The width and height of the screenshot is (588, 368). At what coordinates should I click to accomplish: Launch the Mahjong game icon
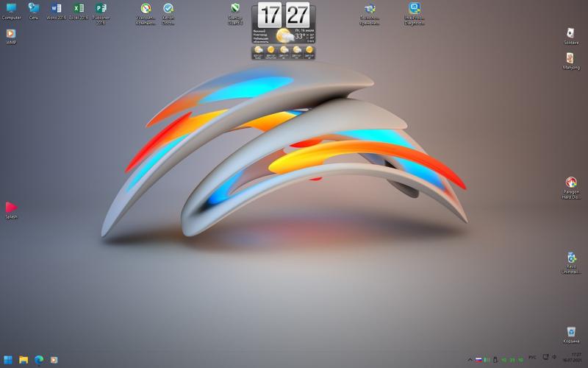coord(571,61)
